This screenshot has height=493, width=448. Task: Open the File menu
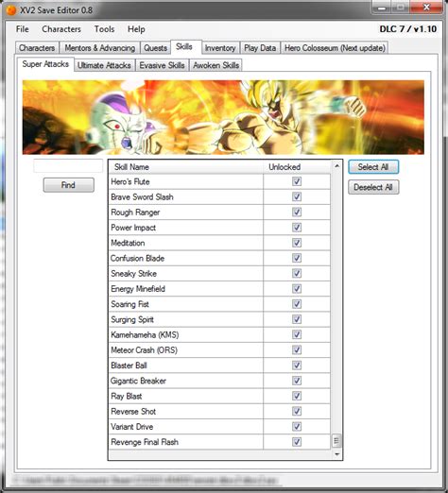pos(23,29)
